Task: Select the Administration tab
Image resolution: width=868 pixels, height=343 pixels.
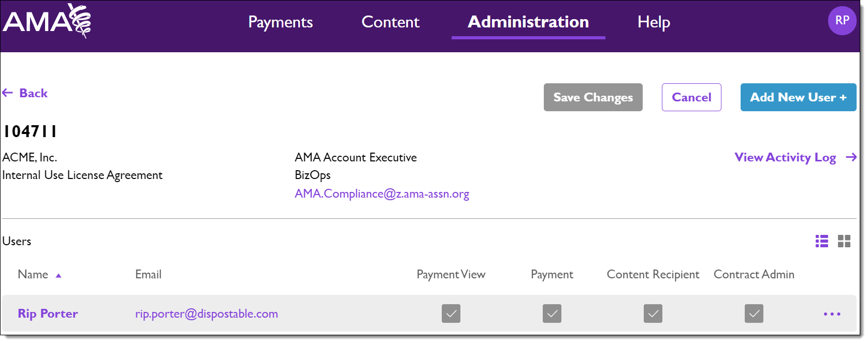Action: 528,22
